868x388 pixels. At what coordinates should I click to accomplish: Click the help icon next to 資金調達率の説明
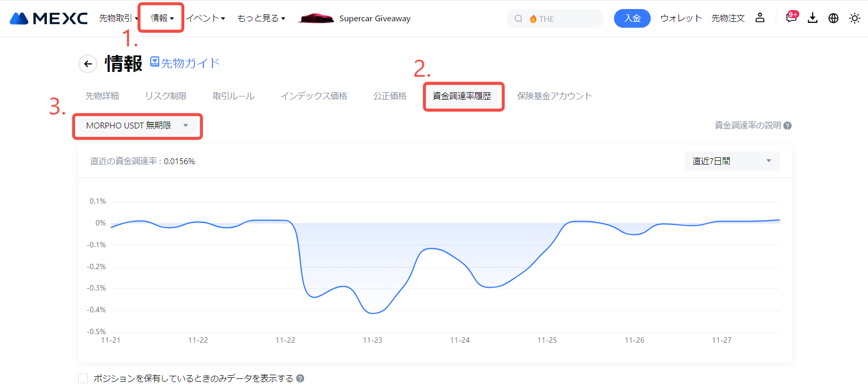(x=788, y=126)
